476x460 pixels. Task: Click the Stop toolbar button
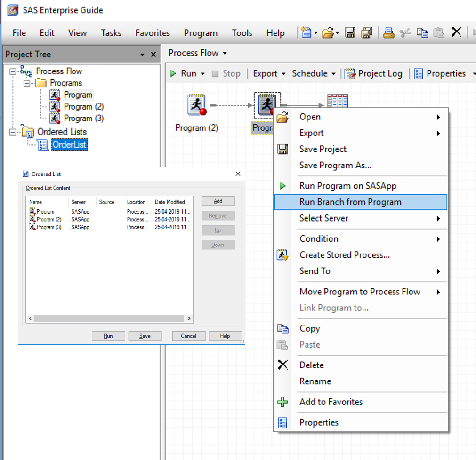(226, 73)
